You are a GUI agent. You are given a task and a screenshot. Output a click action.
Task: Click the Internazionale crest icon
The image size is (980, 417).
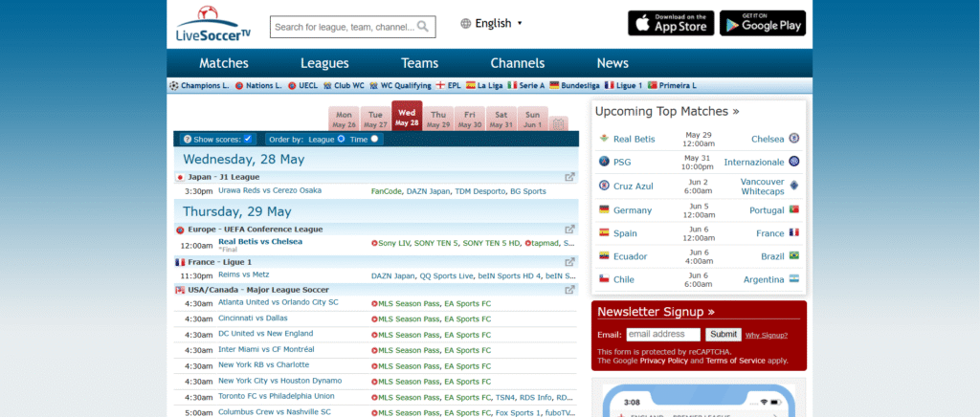[793, 162]
